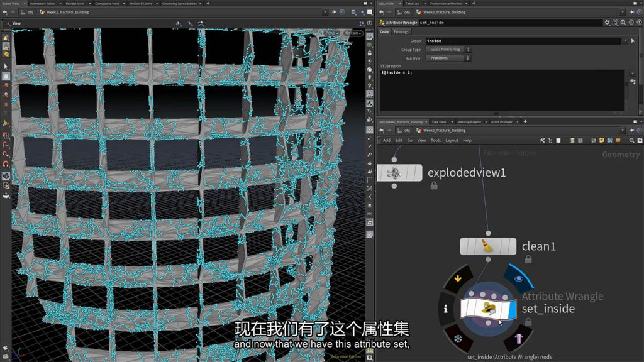Image resolution: width=644 pixels, height=362 pixels.
Task: Toggle the lock badge beside clean1
Action: 528,259
